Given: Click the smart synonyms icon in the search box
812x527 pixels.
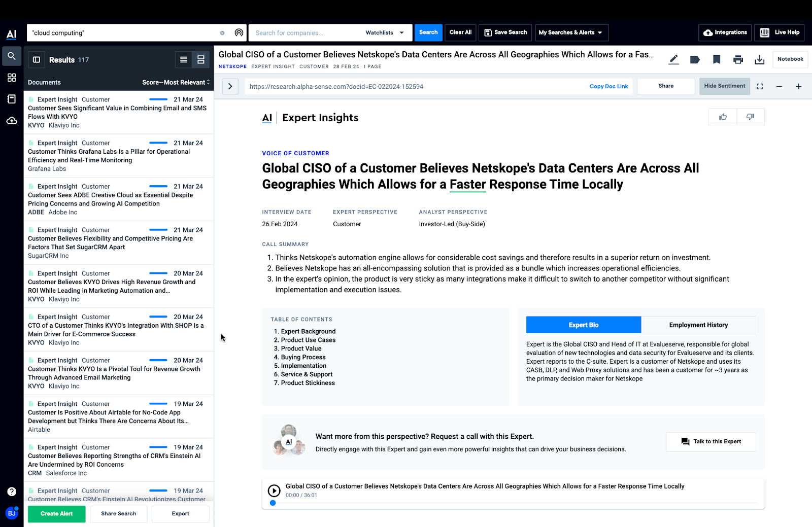Looking at the screenshot, I should click(239, 33).
